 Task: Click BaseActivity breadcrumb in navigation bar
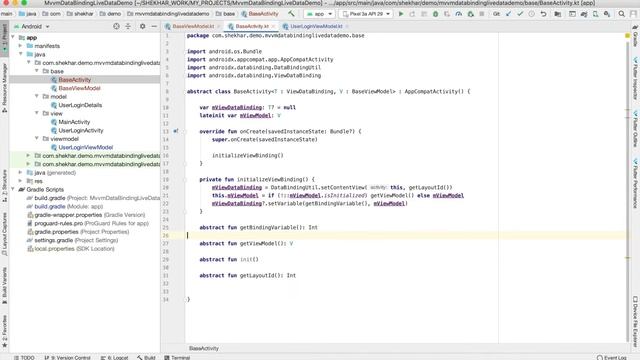tap(260, 14)
